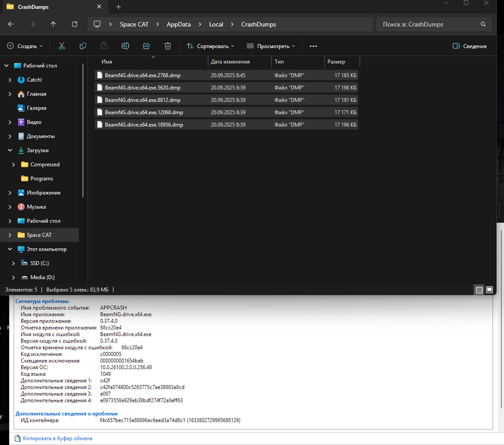504x445 pixels.
Task: Click the 17 165 КБ size cell
Action: pyautogui.click(x=345, y=75)
